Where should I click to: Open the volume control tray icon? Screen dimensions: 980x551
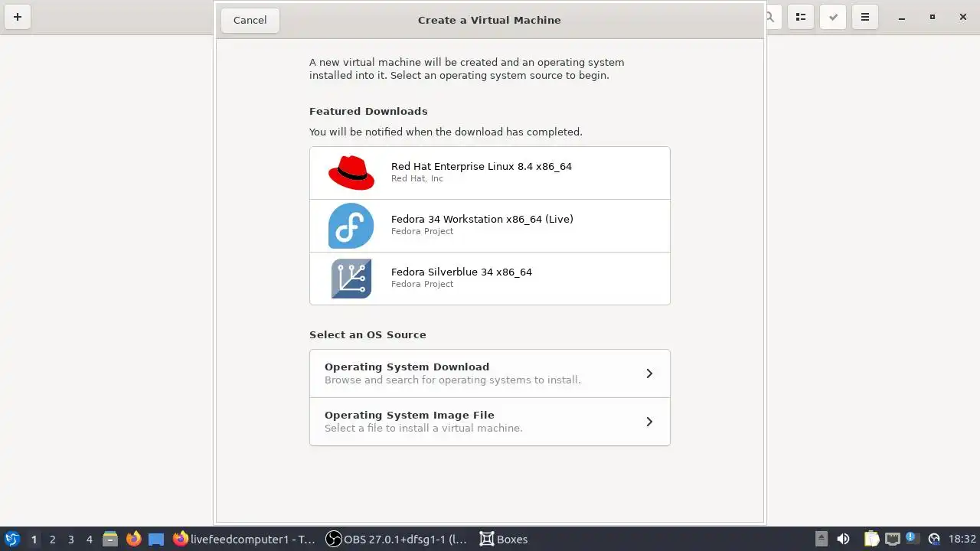click(843, 539)
